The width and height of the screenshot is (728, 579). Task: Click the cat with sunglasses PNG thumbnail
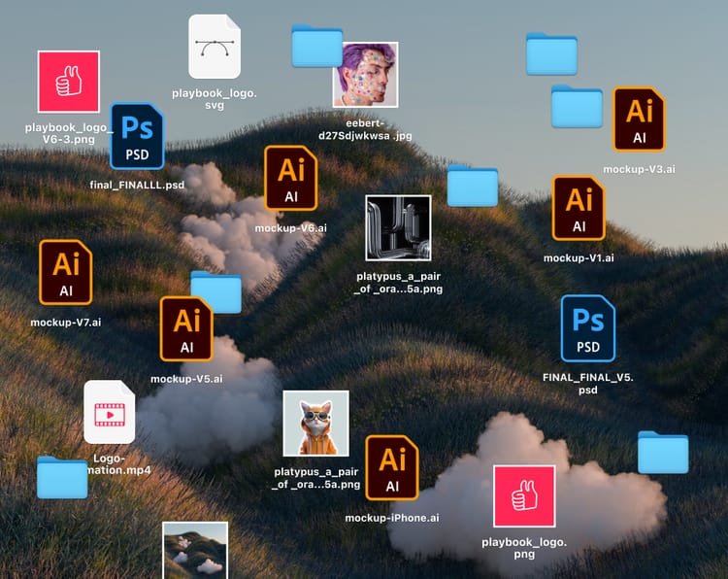(x=315, y=424)
